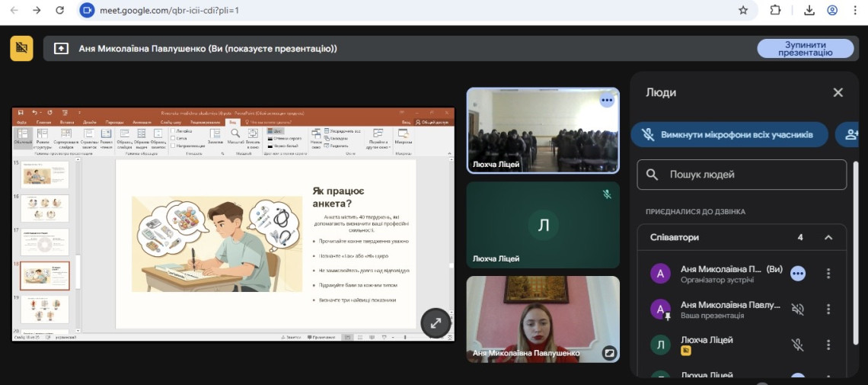Screen dimensions: 868x385
Task: Bookmark this page with the star icon
Action: pyautogui.click(x=743, y=11)
